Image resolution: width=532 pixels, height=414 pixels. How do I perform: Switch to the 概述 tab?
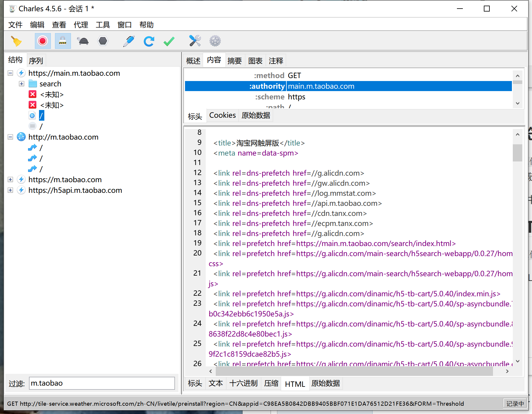[193, 61]
